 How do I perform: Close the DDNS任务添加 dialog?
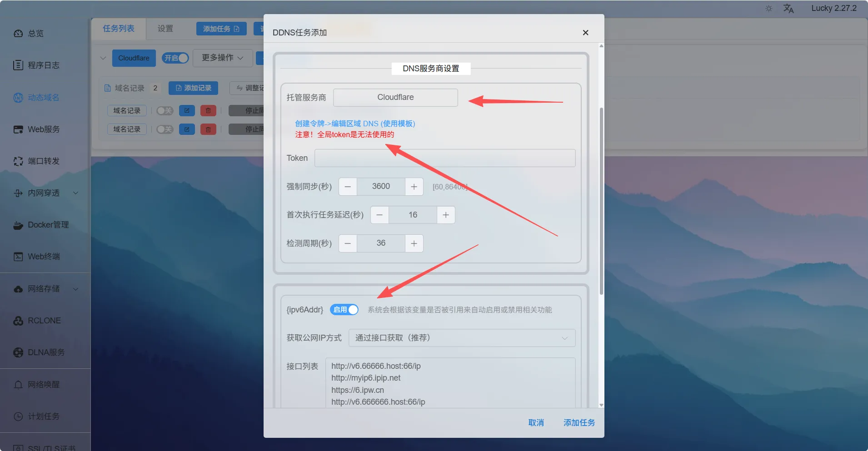point(585,33)
